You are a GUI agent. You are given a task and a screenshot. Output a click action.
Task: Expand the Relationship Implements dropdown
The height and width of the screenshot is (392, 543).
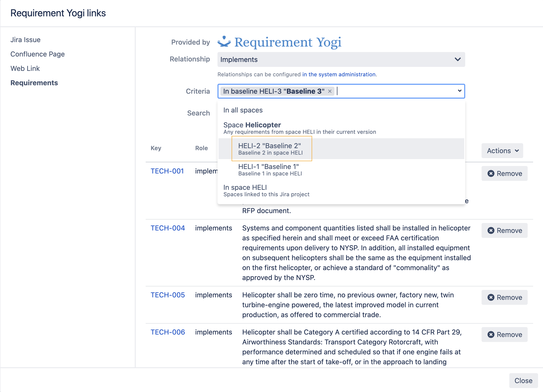(x=341, y=59)
